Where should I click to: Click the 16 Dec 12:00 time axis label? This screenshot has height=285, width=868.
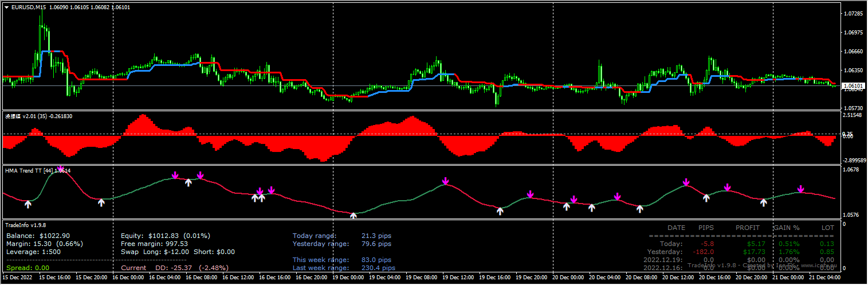238,278
